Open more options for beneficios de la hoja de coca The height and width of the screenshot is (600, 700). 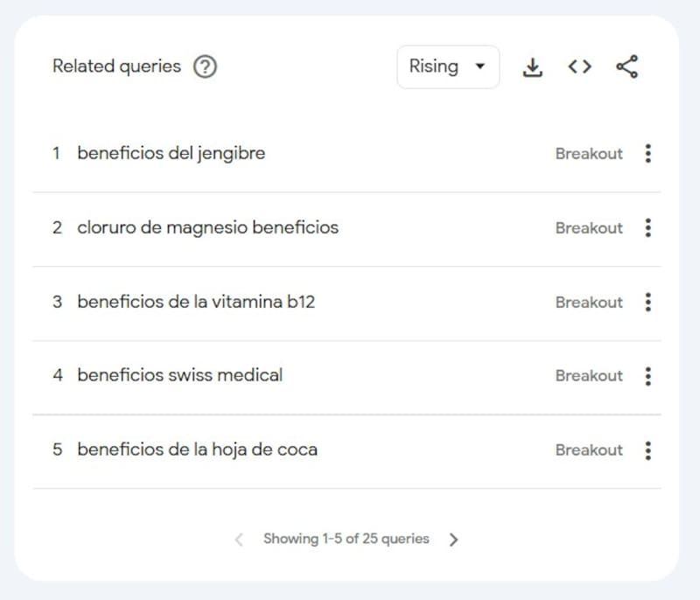tap(647, 450)
